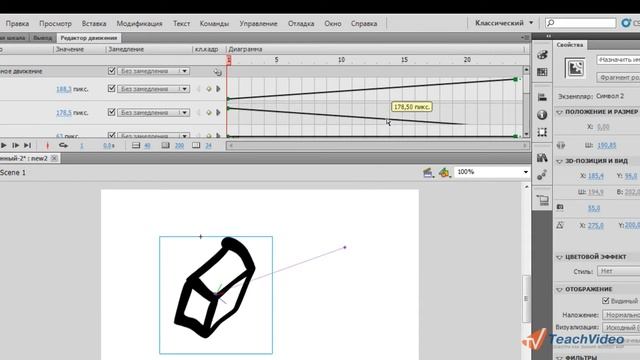Viewport: 640px width, 360px height.
Task: Click the graph size icon next to 40
Action: (x=136, y=146)
